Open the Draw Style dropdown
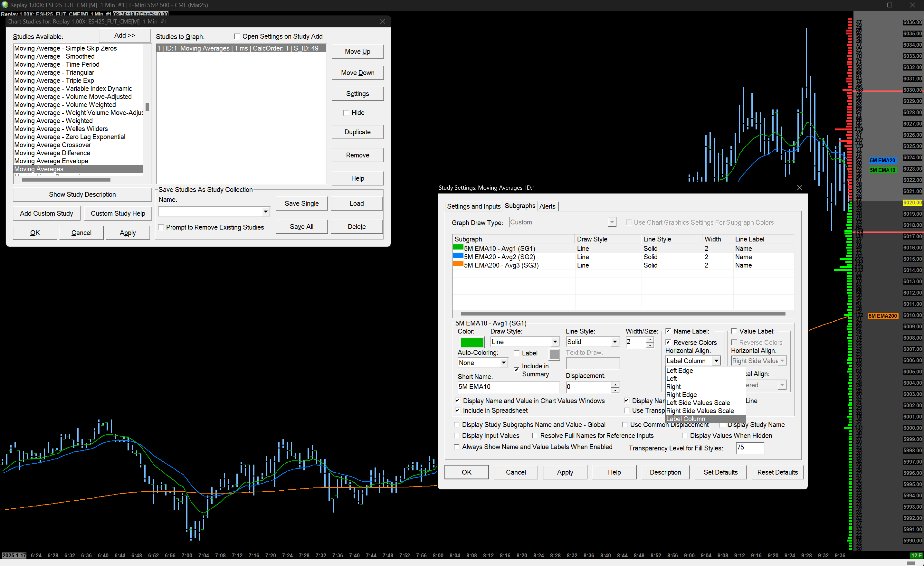924x566 pixels. pos(555,342)
